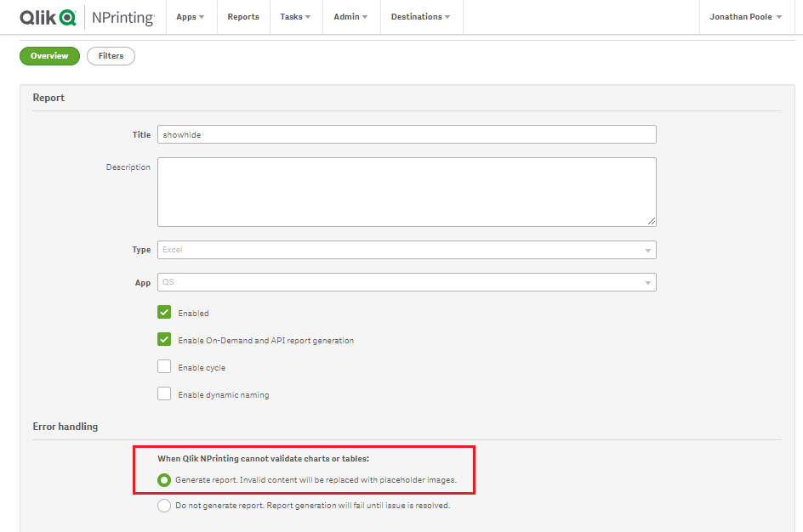Screen dimensions: 803x532
Task: Check Enable dynamic naming
Action: coord(164,393)
